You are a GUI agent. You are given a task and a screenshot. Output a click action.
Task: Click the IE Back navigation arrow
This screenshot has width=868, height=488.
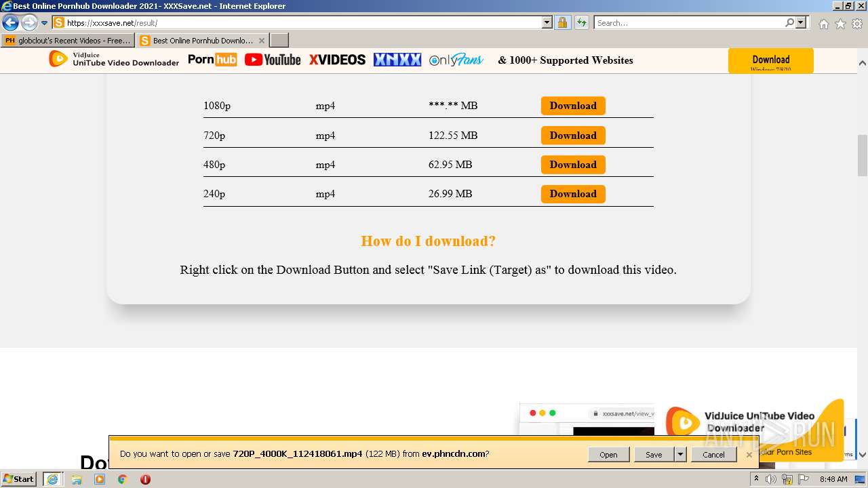[x=10, y=22]
